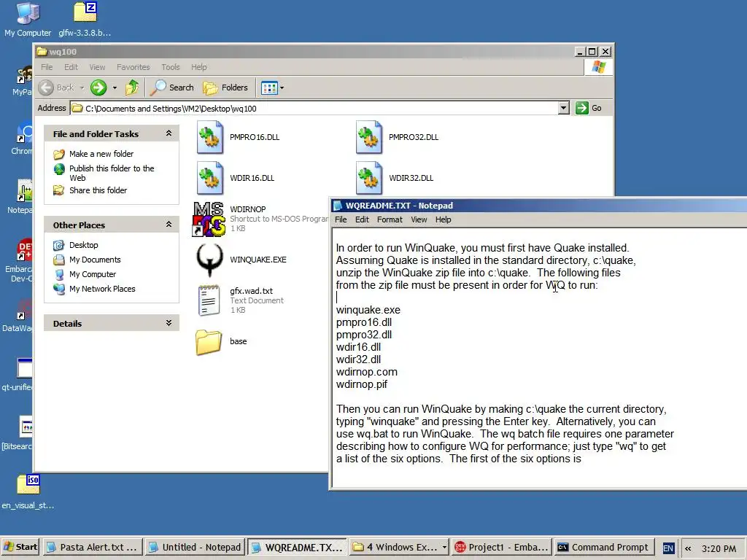Click the Views toolbar icon
This screenshot has width=747, height=560.
(269, 87)
